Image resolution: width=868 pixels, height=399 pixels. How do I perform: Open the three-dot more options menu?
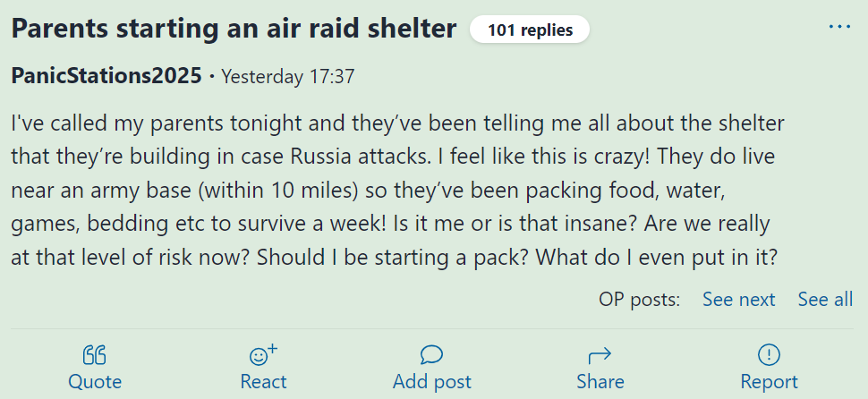[839, 27]
